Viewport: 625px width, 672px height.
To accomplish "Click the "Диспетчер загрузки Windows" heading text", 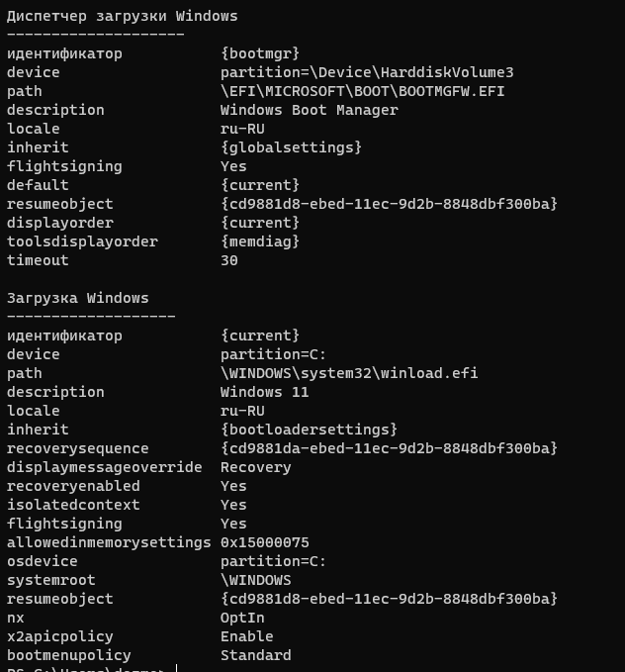I will tap(123, 16).
